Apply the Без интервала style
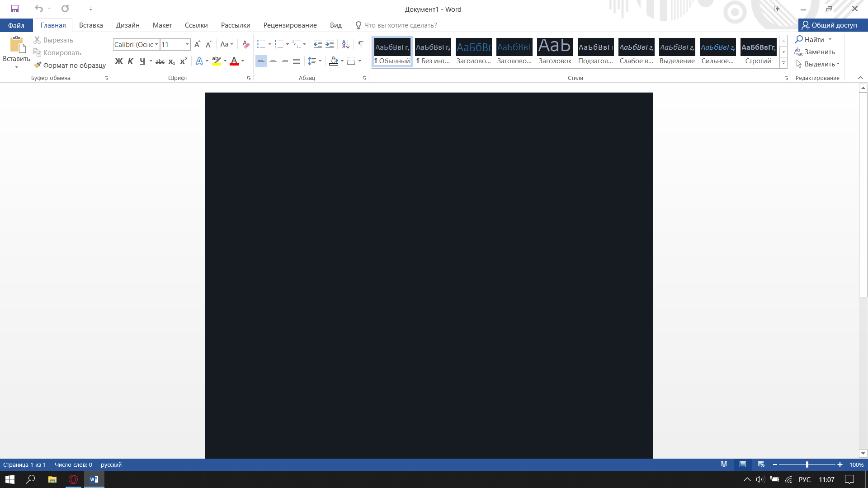This screenshot has width=868, height=488. (433, 52)
